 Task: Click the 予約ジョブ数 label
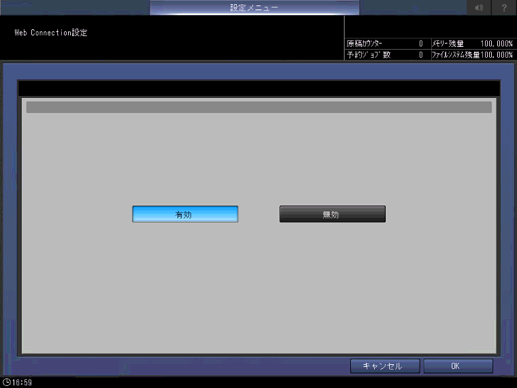pyautogui.click(x=368, y=55)
